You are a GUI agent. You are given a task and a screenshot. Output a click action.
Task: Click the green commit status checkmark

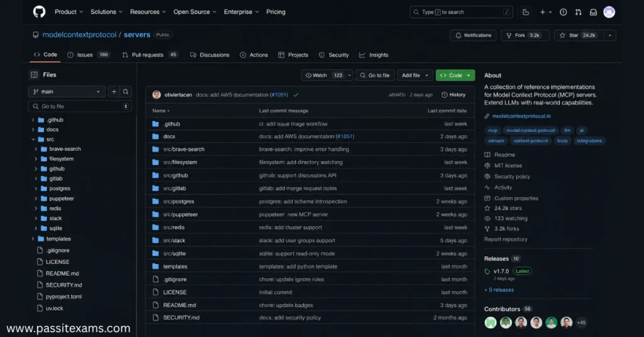click(296, 95)
